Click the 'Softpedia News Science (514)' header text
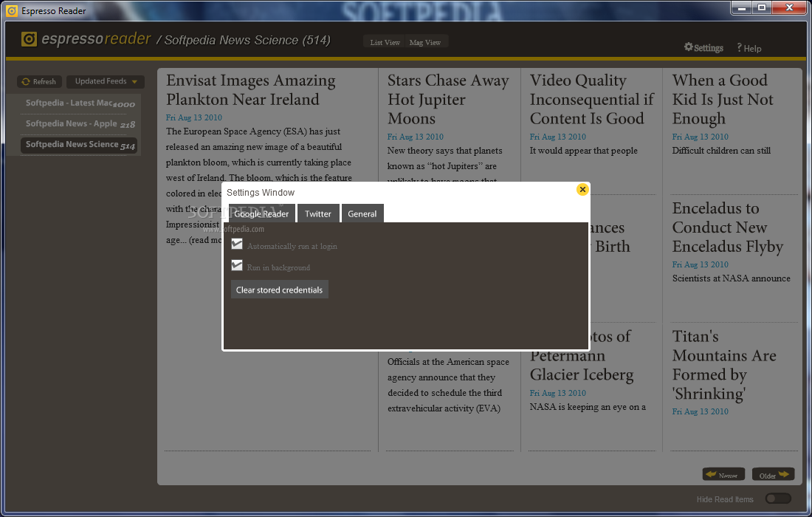Viewport: 812px width, 517px height. 247,40
